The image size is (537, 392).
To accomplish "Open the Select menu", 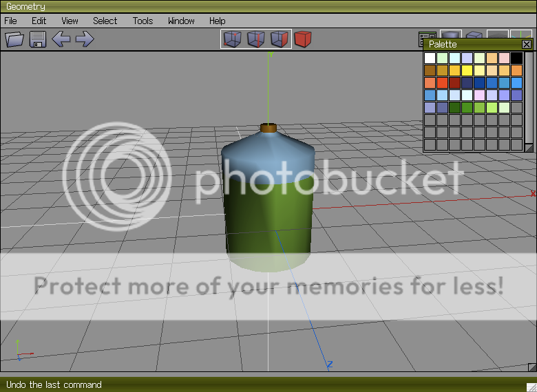I will pyautogui.click(x=105, y=21).
